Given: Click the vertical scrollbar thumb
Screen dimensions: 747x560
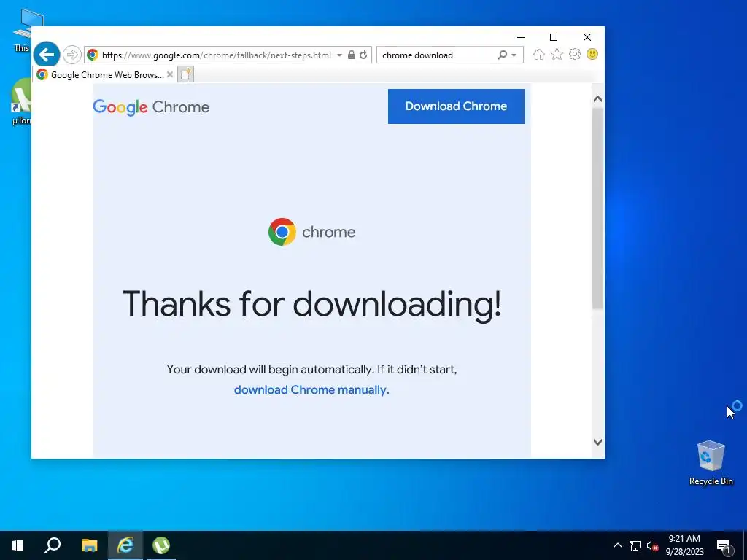Looking at the screenshot, I should 597,209.
